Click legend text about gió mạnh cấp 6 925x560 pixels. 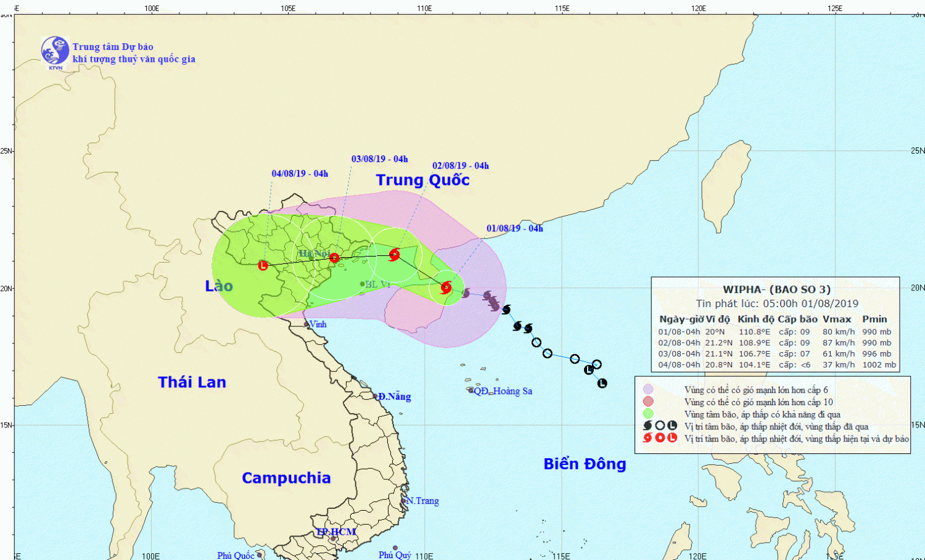[756, 390]
